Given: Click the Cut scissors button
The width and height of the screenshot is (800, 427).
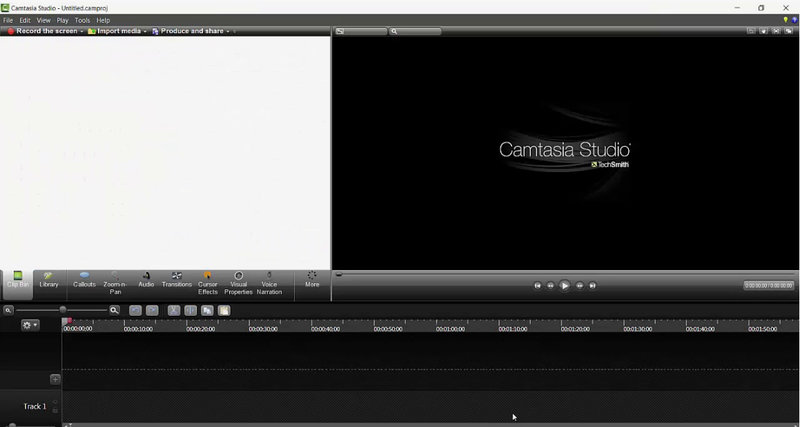Looking at the screenshot, I should pyautogui.click(x=174, y=310).
